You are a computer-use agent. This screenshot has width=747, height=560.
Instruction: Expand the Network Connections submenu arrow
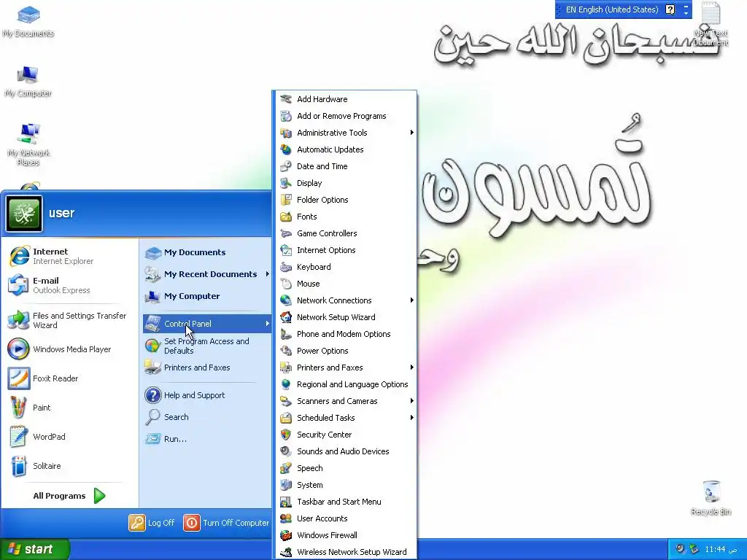pyautogui.click(x=411, y=300)
